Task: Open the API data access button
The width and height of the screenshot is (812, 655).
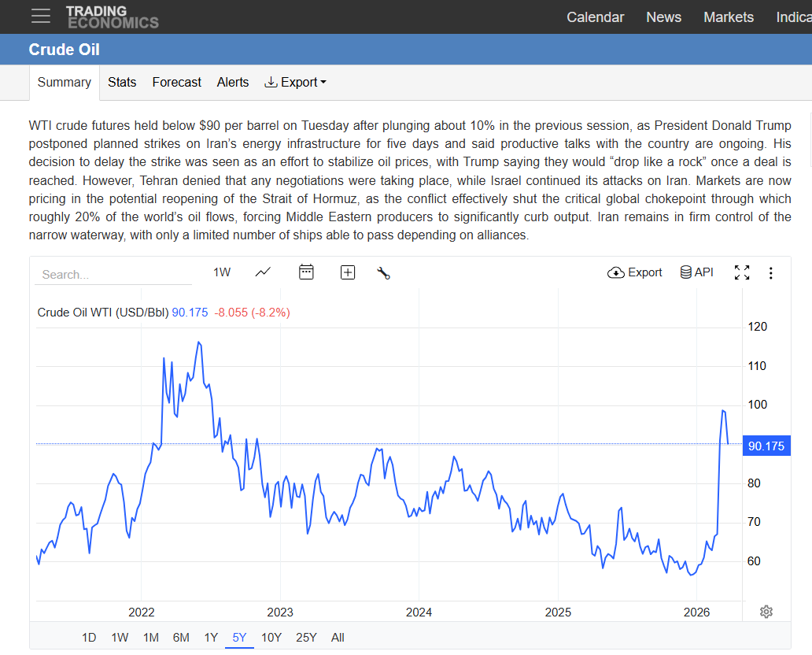Action: tap(696, 272)
